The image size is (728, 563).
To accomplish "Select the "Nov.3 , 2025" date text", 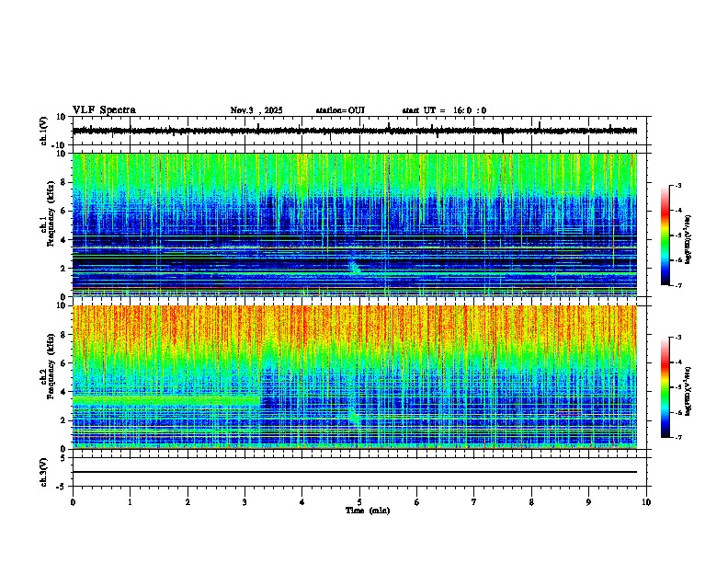I will (x=256, y=110).
